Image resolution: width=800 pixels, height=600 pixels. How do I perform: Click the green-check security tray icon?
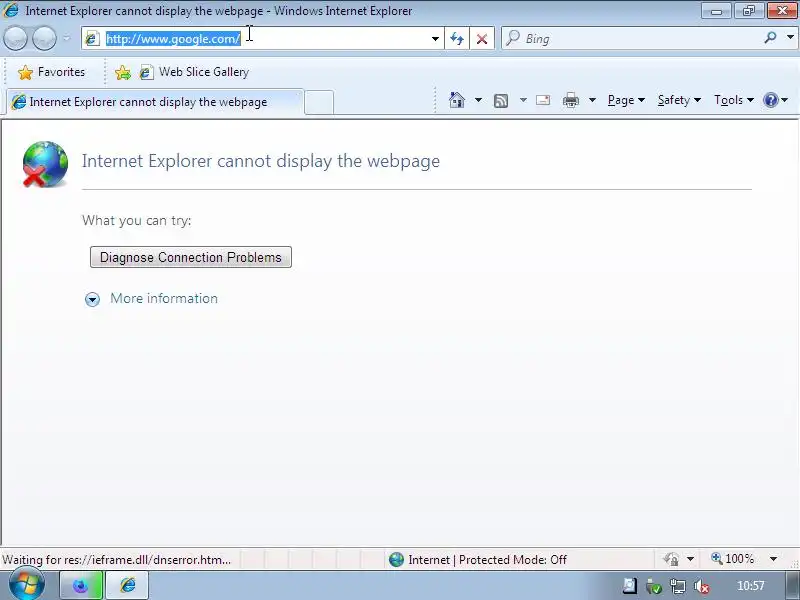pos(654,586)
